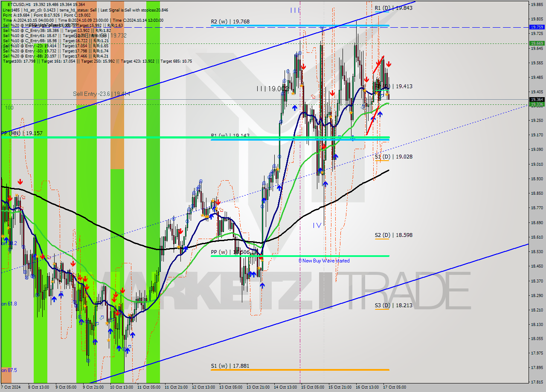Click the 8 Oct 13:00 time label
This screenshot has height=392, width=546.
38,387
